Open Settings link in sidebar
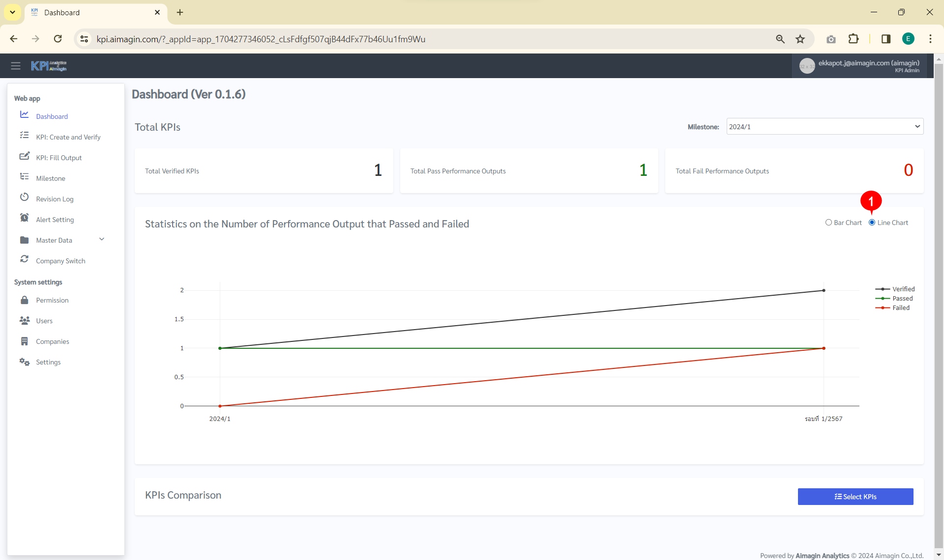Screen dimensions: 944x560 point(48,362)
